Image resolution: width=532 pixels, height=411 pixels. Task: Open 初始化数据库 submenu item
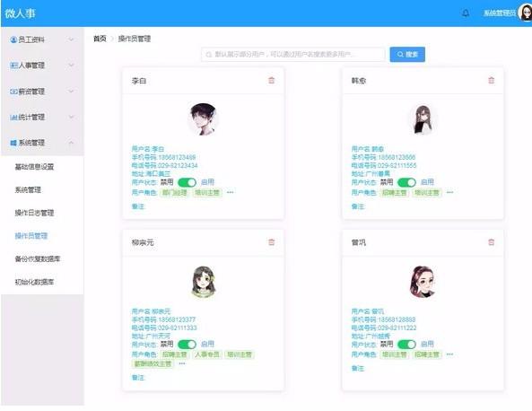pyautogui.click(x=34, y=282)
